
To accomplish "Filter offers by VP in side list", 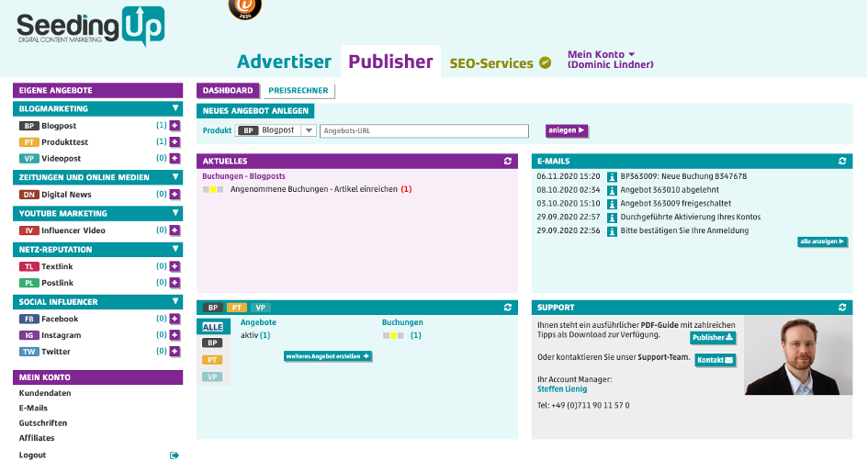I will coord(212,376).
